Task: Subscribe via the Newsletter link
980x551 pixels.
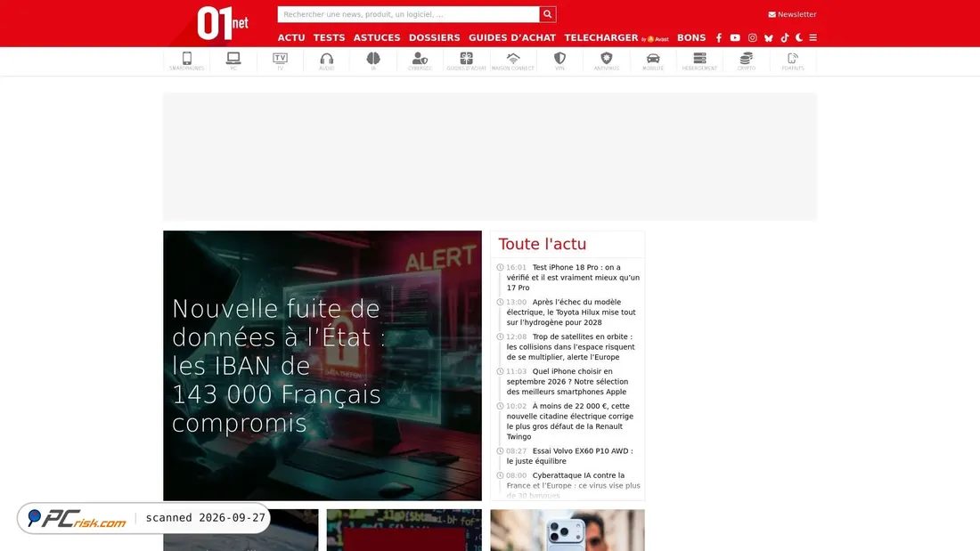Action: pyautogui.click(x=792, y=14)
